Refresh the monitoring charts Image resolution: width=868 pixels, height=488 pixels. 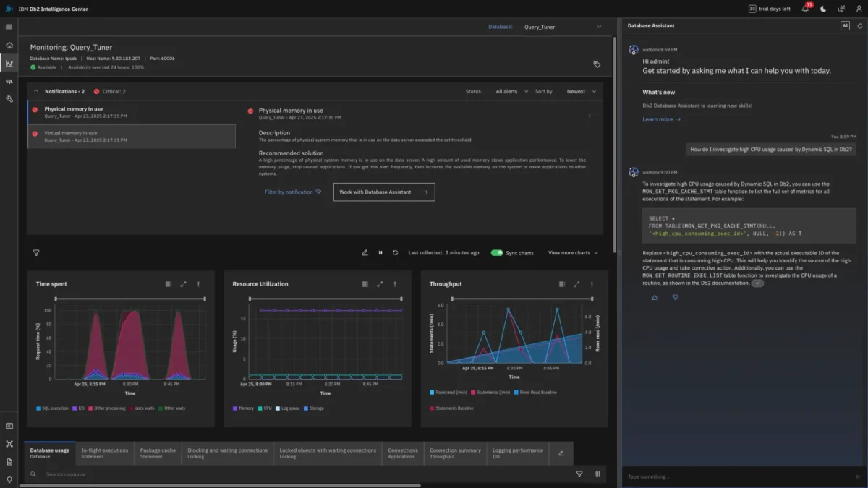[x=396, y=253]
